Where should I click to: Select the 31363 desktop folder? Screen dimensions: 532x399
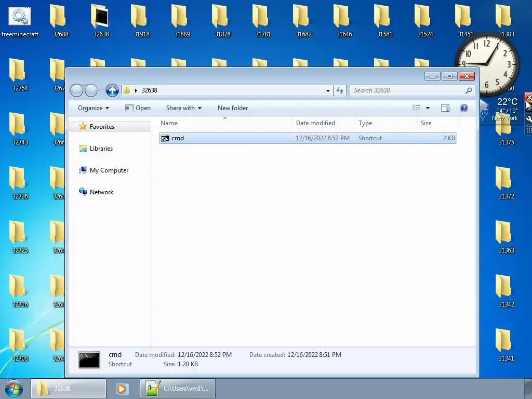506,237
